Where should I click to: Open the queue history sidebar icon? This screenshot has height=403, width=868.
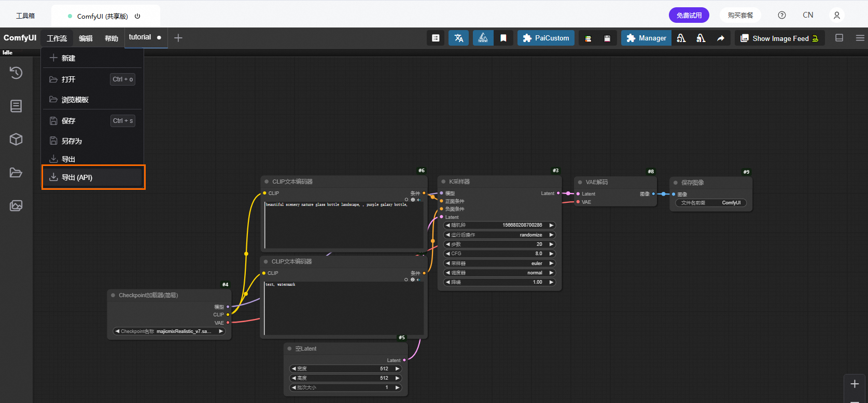[x=16, y=73]
